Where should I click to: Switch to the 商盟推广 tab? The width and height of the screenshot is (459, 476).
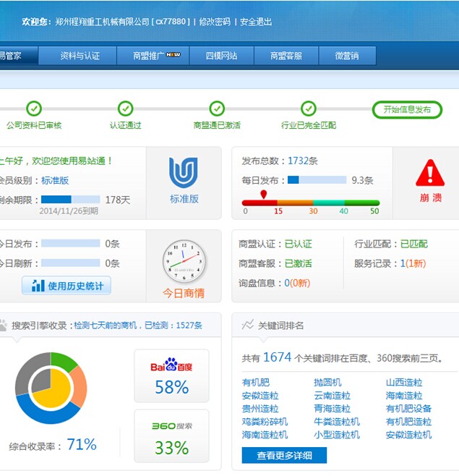[156, 56]
